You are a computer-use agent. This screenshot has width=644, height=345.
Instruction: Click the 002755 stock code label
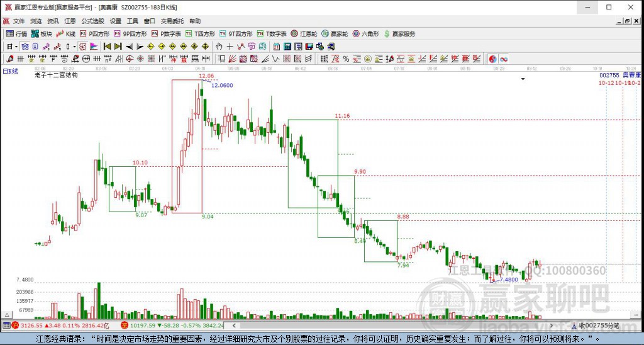click(x=609, y=76)
